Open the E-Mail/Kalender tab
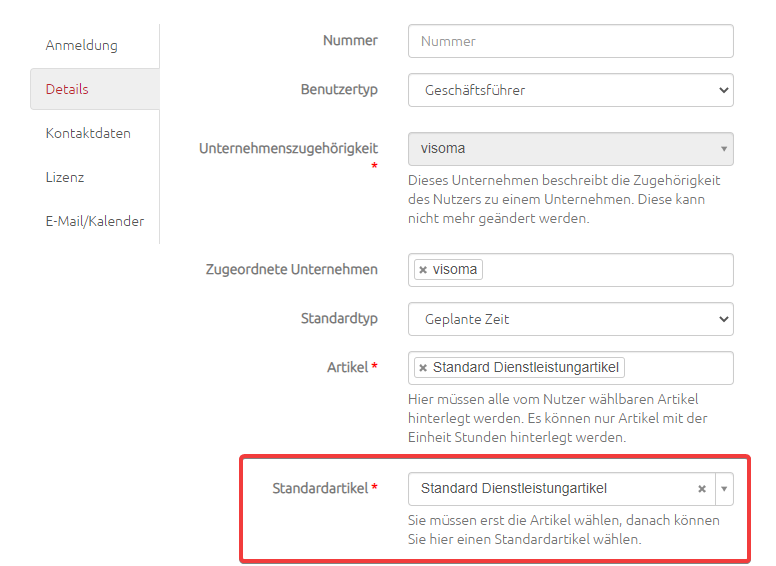 [95, 221]
